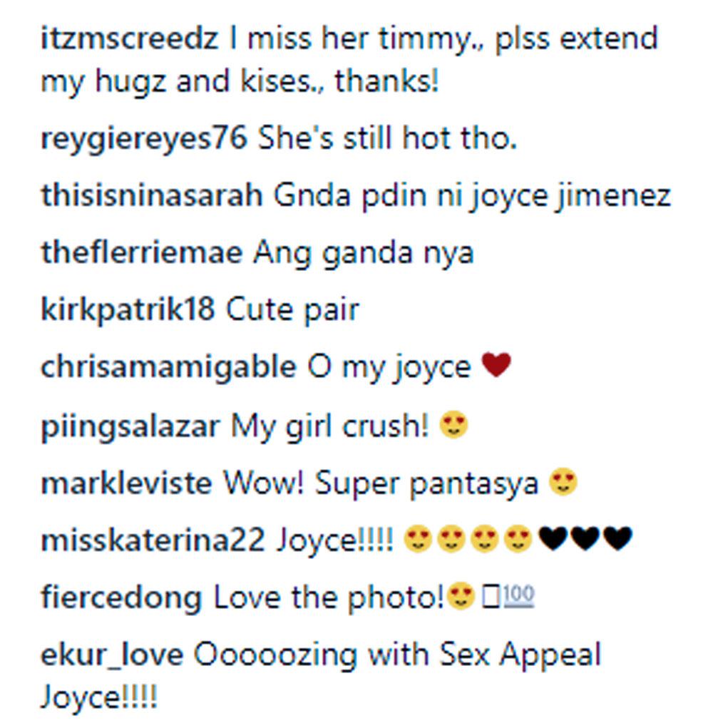Viewport: 713px width, 728px height.
Task: Visit thisisninasarah's profile
Action: coord(152,195)
